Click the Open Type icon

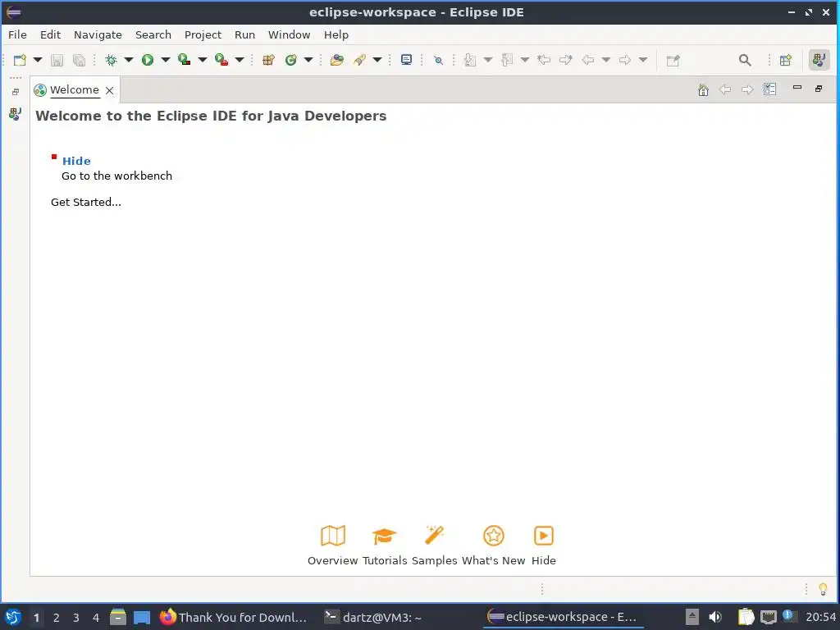(x=337, y=60)
